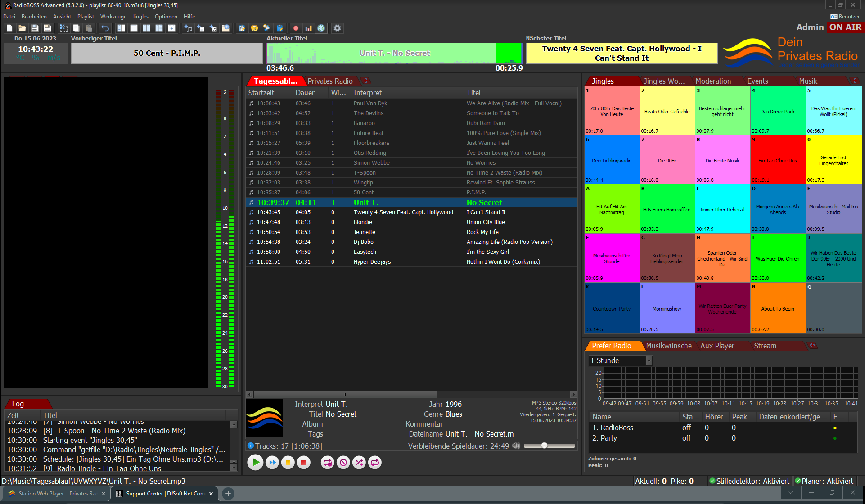This screenshot has height=504, width=865.
Task: Click the Save As floppy icon with dots
Action: [x=47, y=28]
